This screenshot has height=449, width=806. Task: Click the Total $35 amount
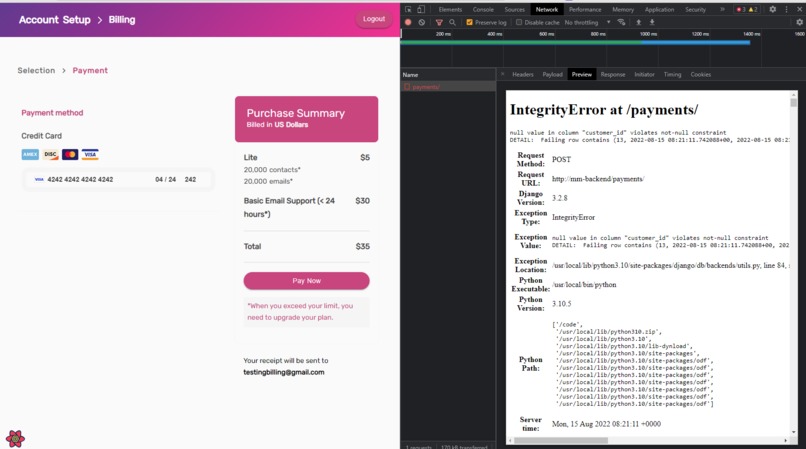pyautogui.click(x=362, y=246)
